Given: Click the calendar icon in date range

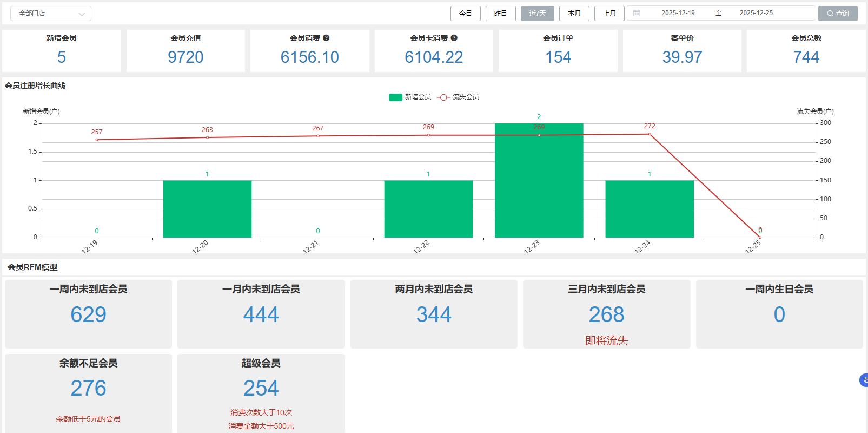Looking at the screenshot, I should coord(637,13).
